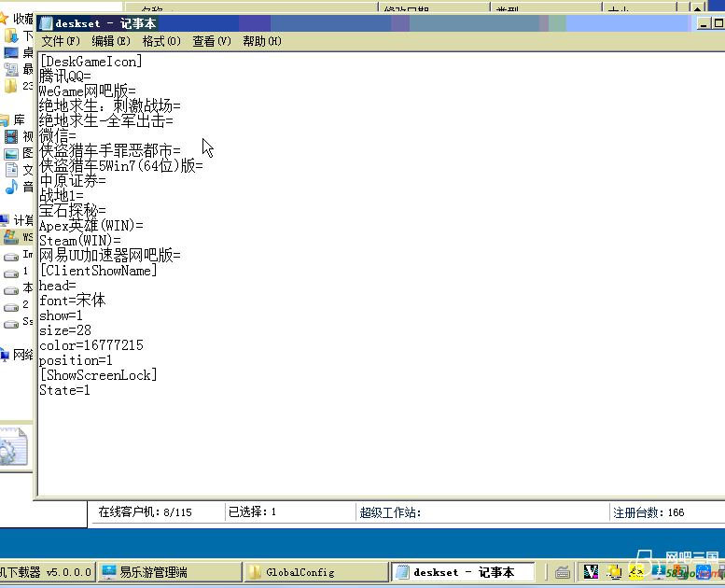Select the drive icon labeled Im
725x588 pixels.
[x=11, y=257]
